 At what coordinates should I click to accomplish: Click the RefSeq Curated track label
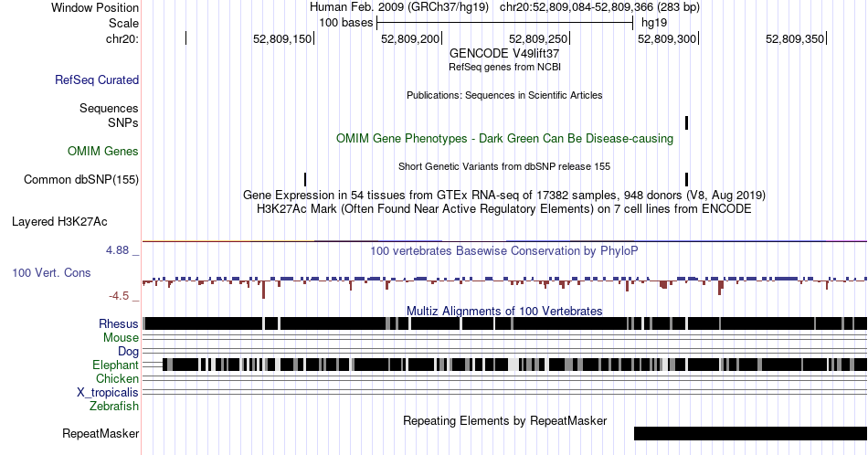(96, 79)
